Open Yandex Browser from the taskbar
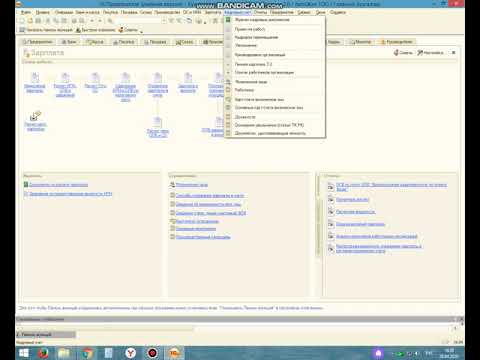 (x=131, y=353)
